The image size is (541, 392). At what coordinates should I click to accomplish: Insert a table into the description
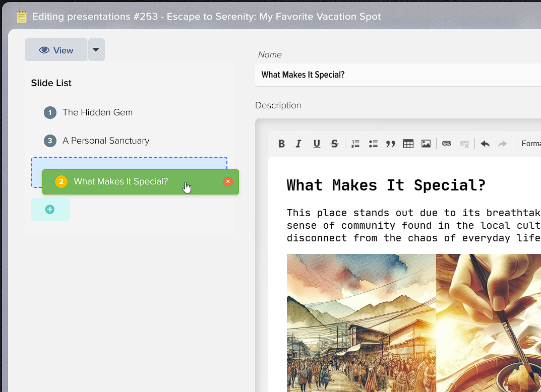pos(408,144)
